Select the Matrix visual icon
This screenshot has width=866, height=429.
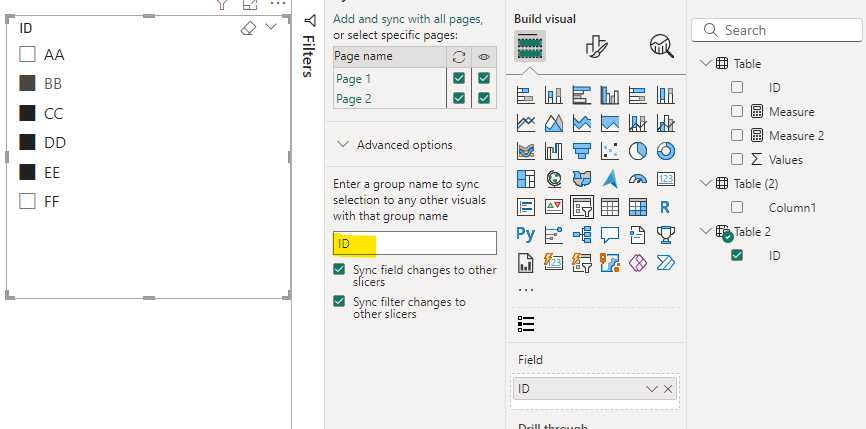pos(637,207)
